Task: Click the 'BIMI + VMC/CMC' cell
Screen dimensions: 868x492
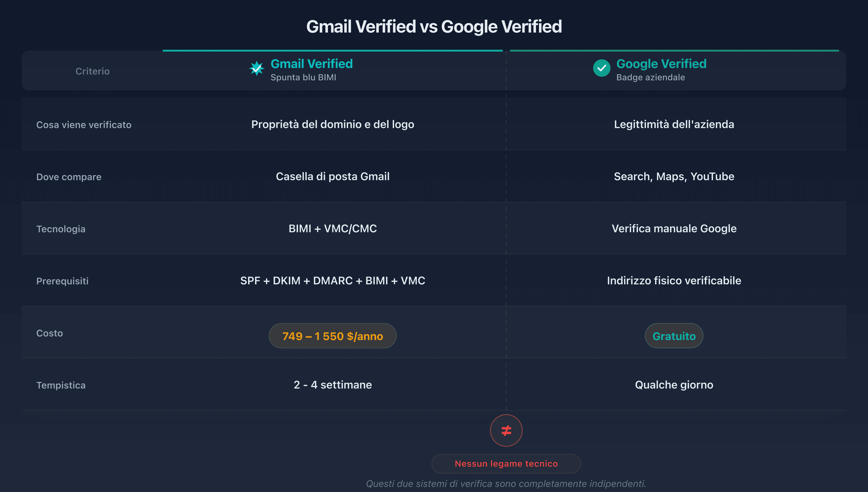Action: click(333, 228)
